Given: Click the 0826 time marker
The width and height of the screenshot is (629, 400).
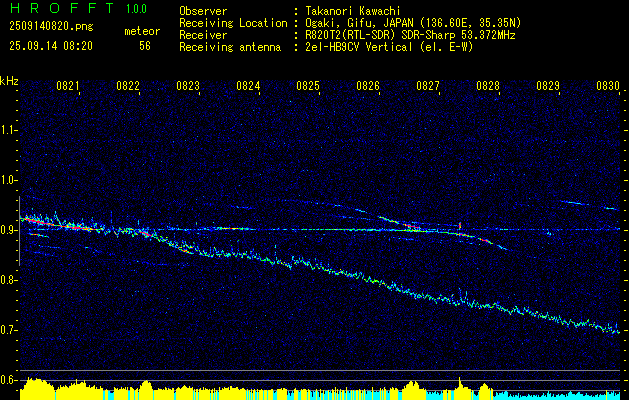Looking at the screenshot, I should click(368, 86).
